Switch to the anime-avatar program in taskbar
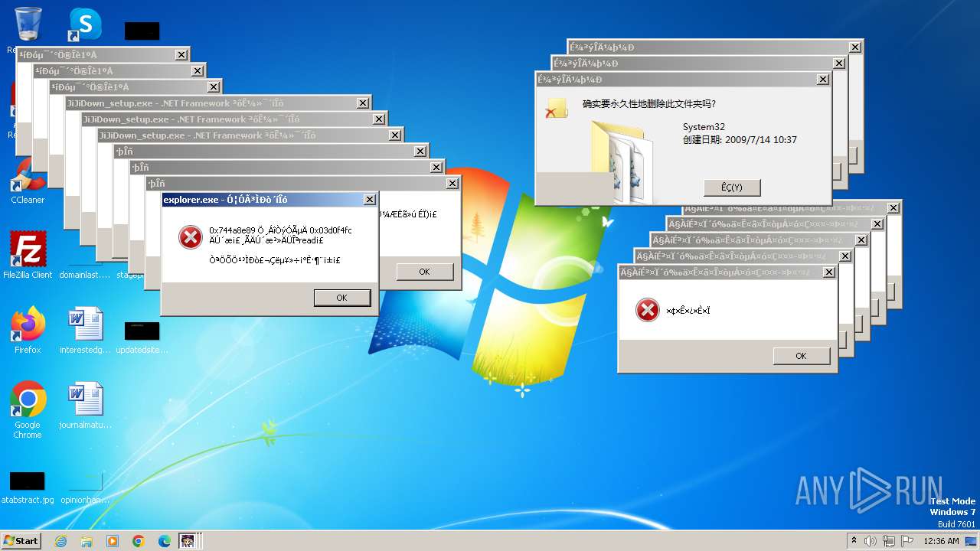 (187, 541)
